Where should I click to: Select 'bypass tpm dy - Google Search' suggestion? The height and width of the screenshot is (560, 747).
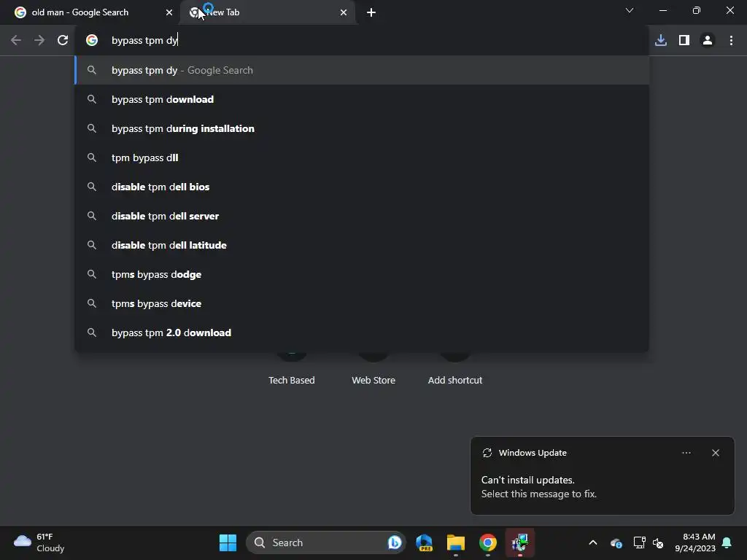pos(362,70)
